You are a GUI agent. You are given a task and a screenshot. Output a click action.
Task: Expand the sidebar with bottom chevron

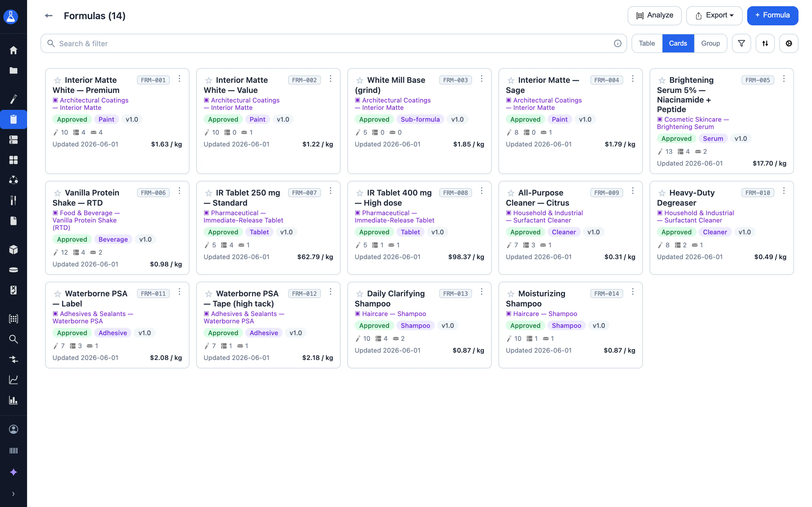click(x=14, y=493)
